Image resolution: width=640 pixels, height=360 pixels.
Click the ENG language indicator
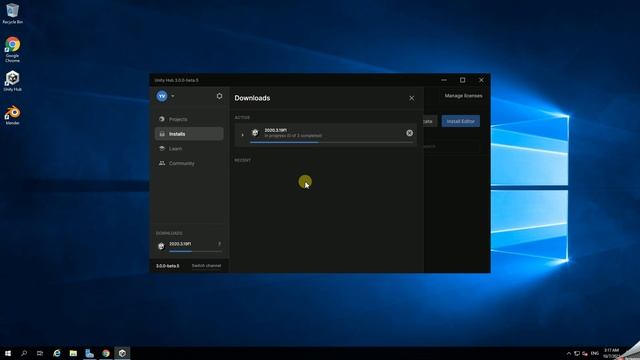tap(595, 353)
